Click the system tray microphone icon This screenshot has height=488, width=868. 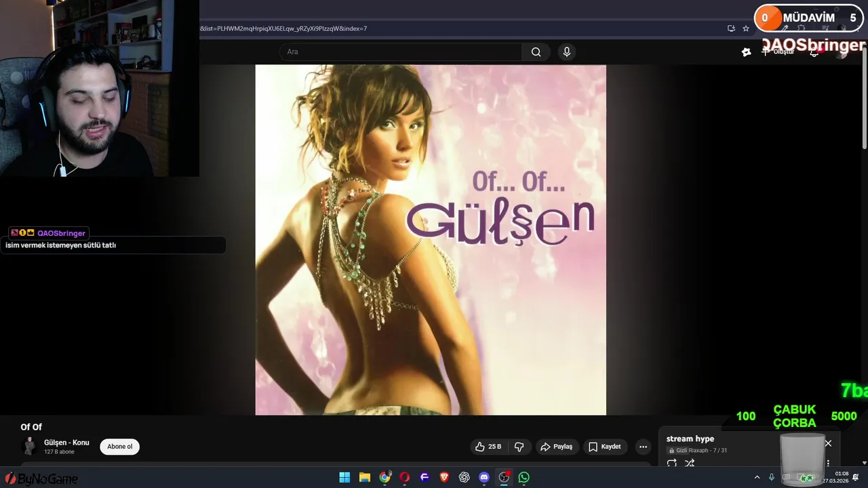772,477
